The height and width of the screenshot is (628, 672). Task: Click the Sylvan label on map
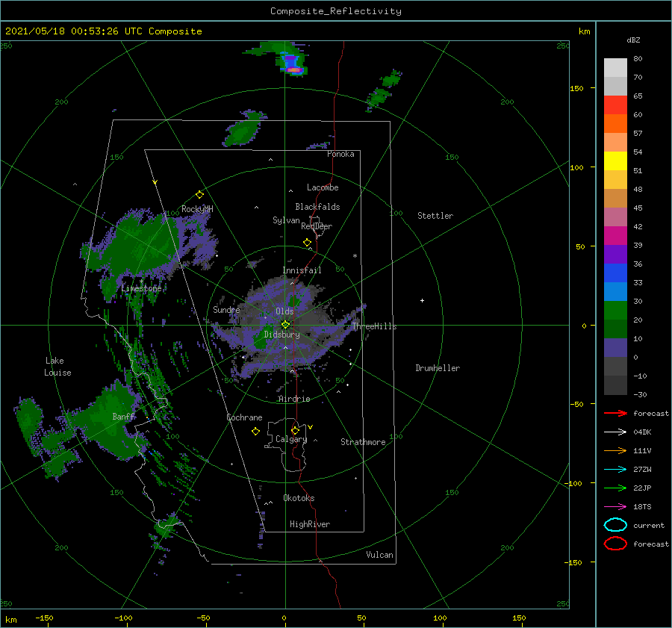click(x=286, y=220)
